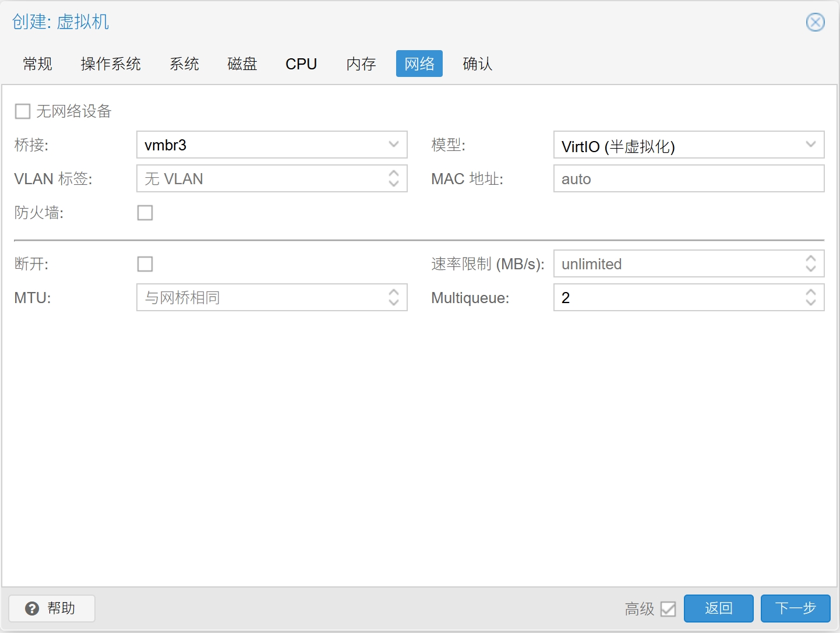Click the 速率限制 rate limit spinner arrows
840x633 pixels.
[x=810, y=264]
